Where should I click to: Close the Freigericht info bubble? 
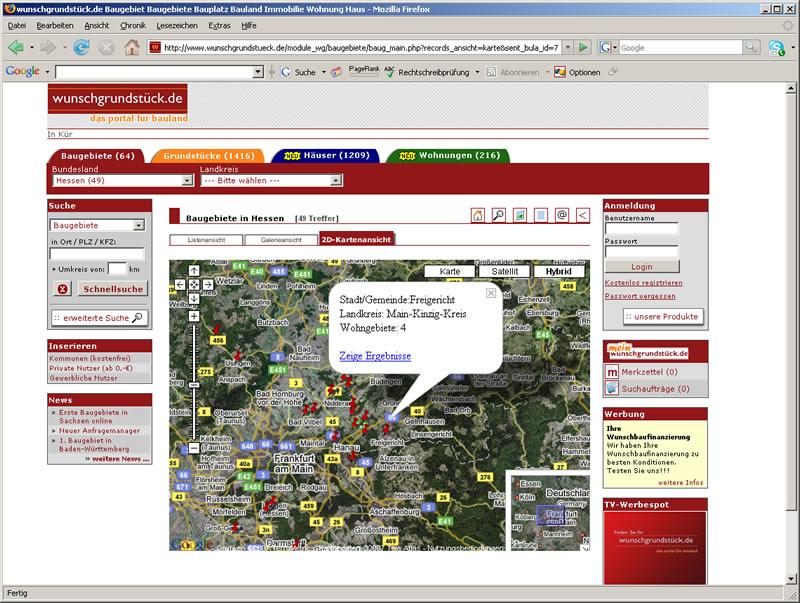click(x=491, y=293)
